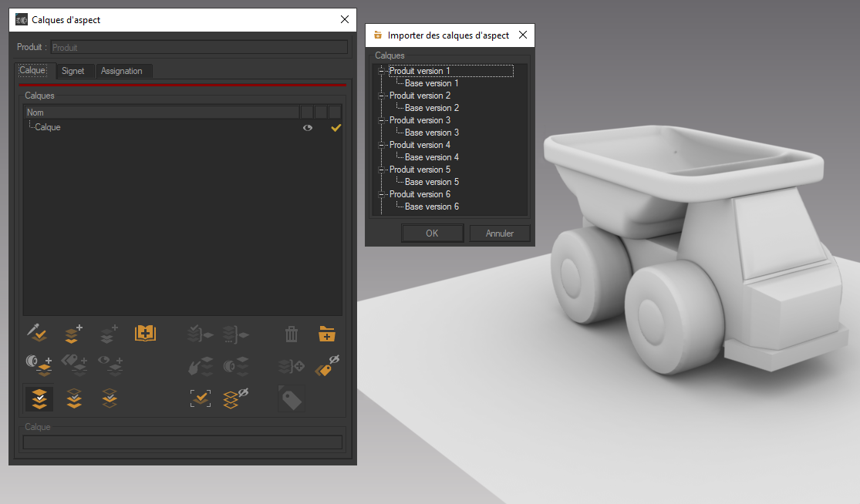This screenshot has width=860, height=504.
Task: Switch to the Signet tab
Action: pos(75,70)
